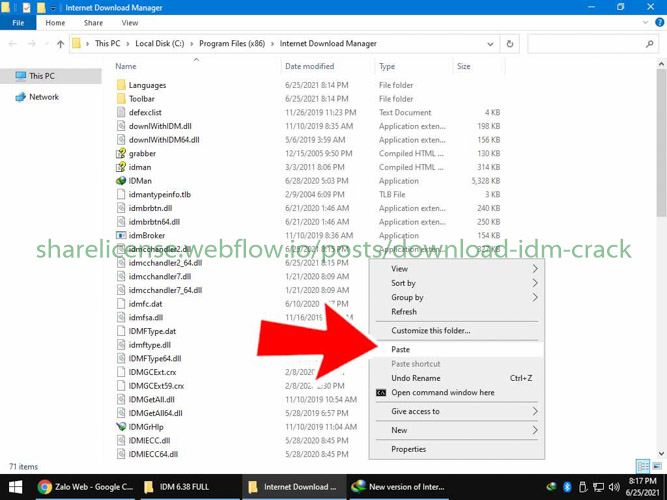667x500 pixels.
Task: Refresh the folder via address bar button
Action: 510,43
